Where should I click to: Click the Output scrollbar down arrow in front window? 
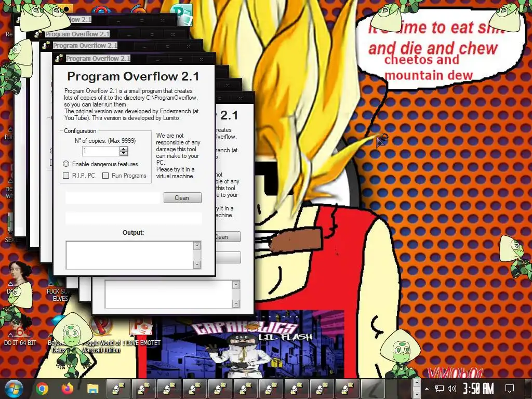tap(197, 264)
